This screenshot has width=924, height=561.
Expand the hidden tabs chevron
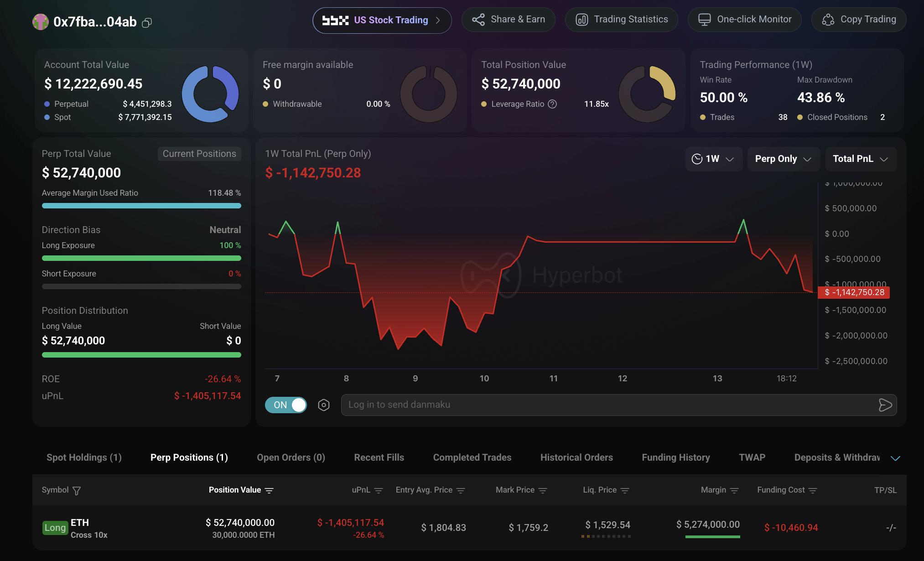tap(895, 458)
